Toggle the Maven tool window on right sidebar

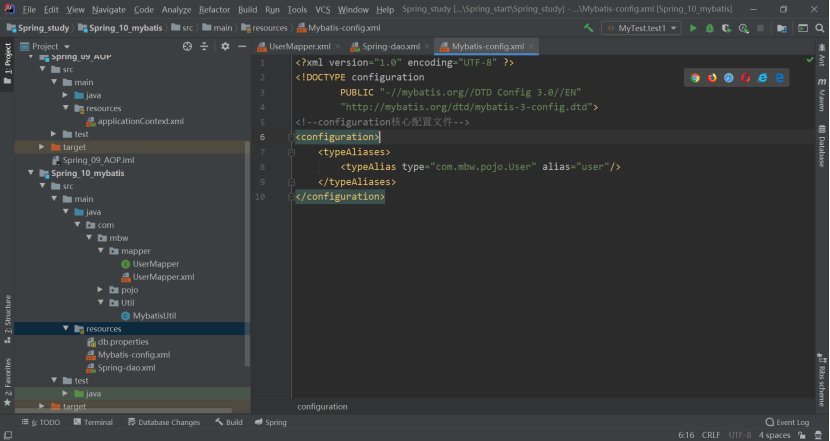pos(822,95)
